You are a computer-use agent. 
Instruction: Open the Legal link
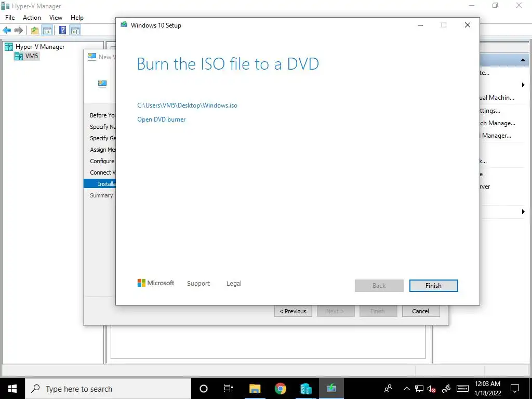point(234,284)
